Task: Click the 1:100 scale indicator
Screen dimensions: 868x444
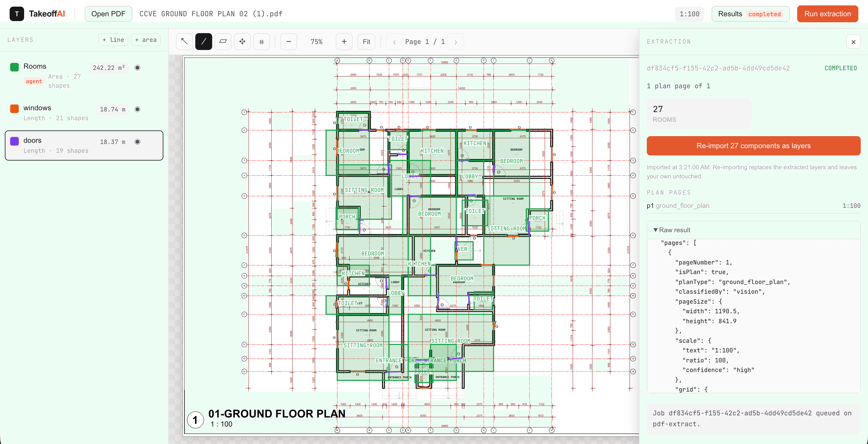Action: pos(689,14)
